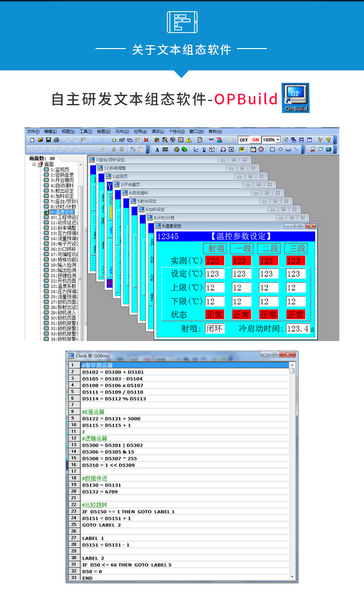Screen dimensions: 364x611
Task: Select the ellipse drawing tool
Action: click(x=281, y=150)
